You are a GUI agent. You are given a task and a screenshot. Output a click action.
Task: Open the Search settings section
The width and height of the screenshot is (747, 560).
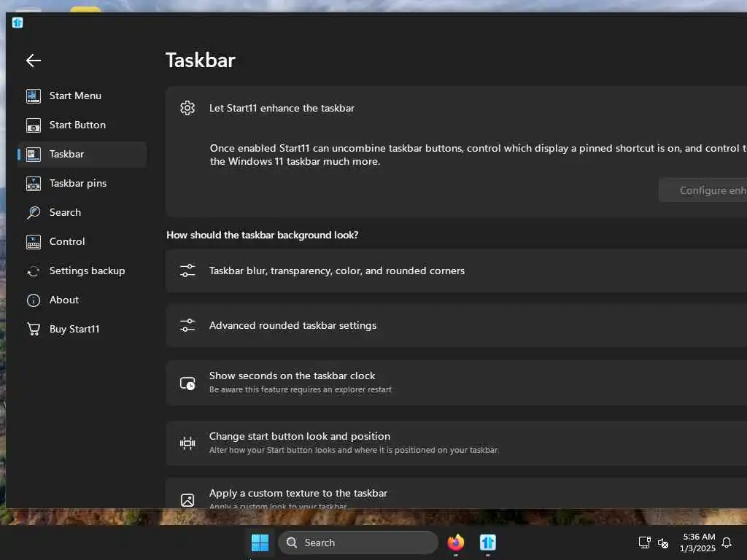(82, 212)
